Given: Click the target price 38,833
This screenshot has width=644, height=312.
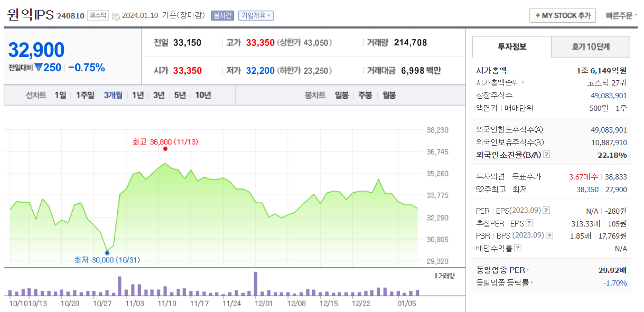Looking at the screenshot, I should pyautogui.click(x=616, y=177).
